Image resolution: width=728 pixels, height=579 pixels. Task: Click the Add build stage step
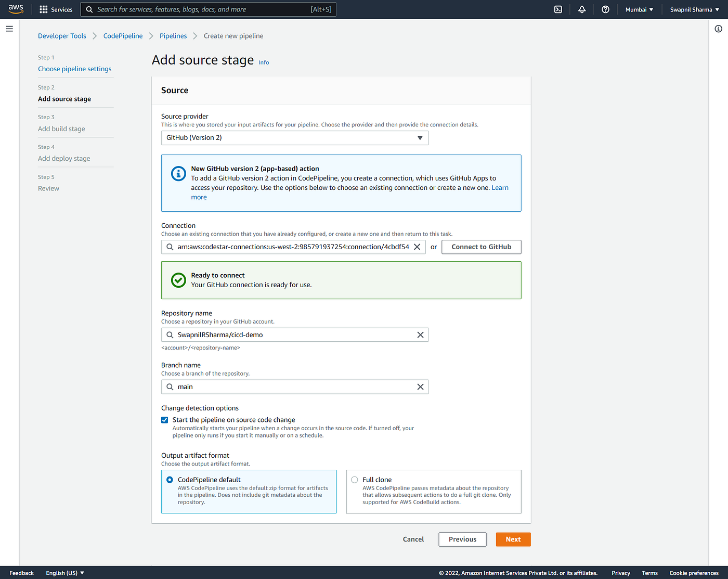tap(61, 129)
